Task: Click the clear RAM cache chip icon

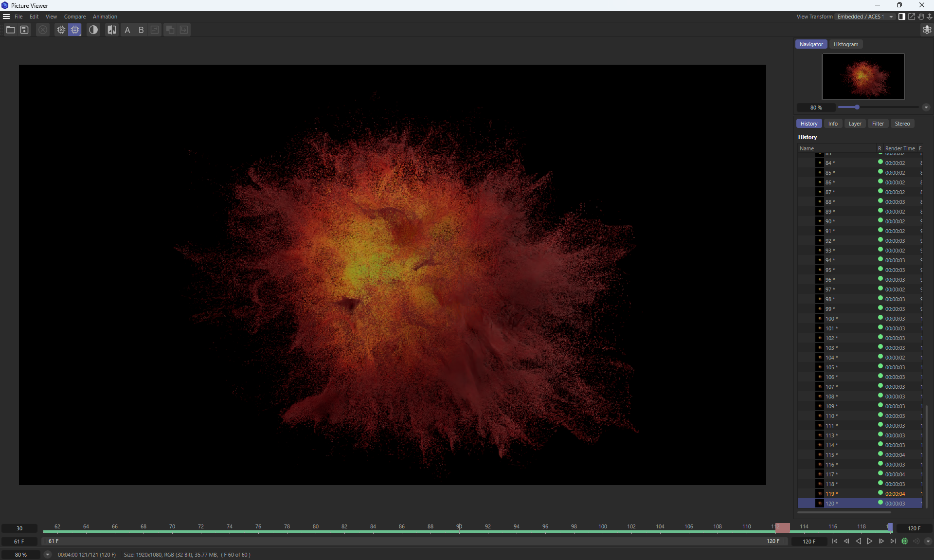Action: [61, 30]
